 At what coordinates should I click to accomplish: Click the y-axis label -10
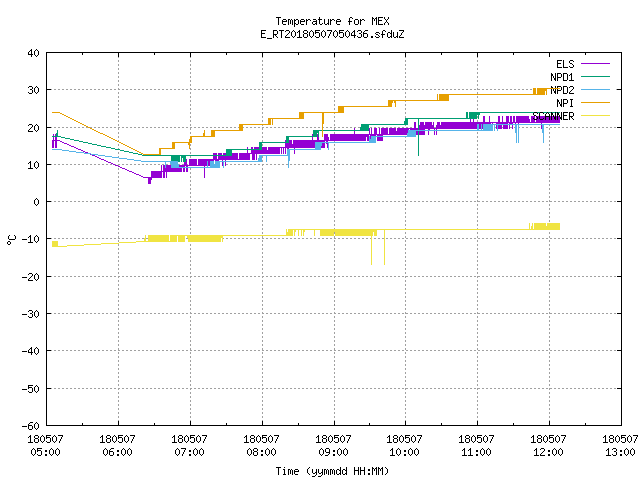(x=31, y=239)
